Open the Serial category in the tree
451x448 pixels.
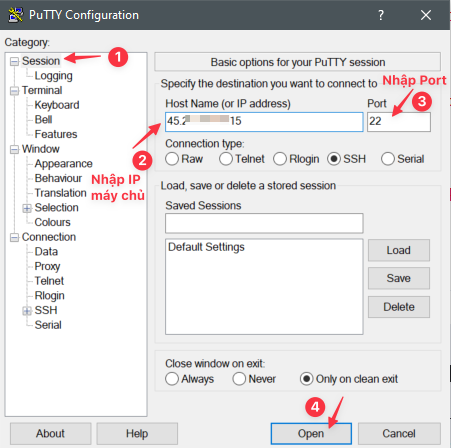(48, 325)
